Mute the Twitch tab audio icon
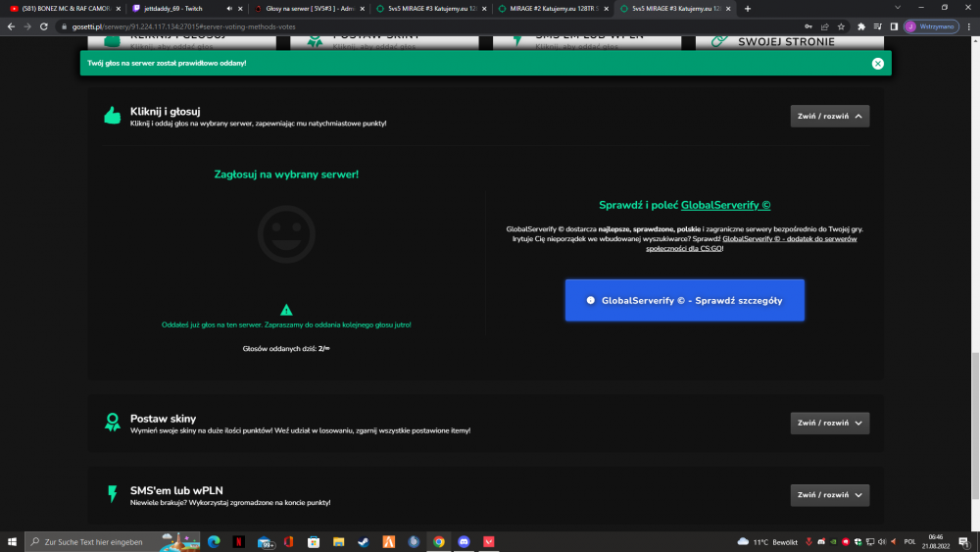 click(229, 9)
